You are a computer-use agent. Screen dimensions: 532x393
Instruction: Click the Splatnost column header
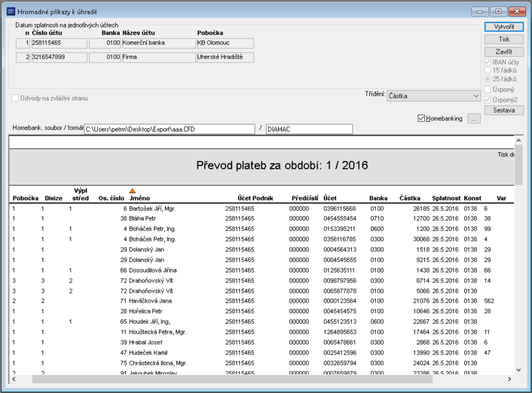(x=446, y=198)
